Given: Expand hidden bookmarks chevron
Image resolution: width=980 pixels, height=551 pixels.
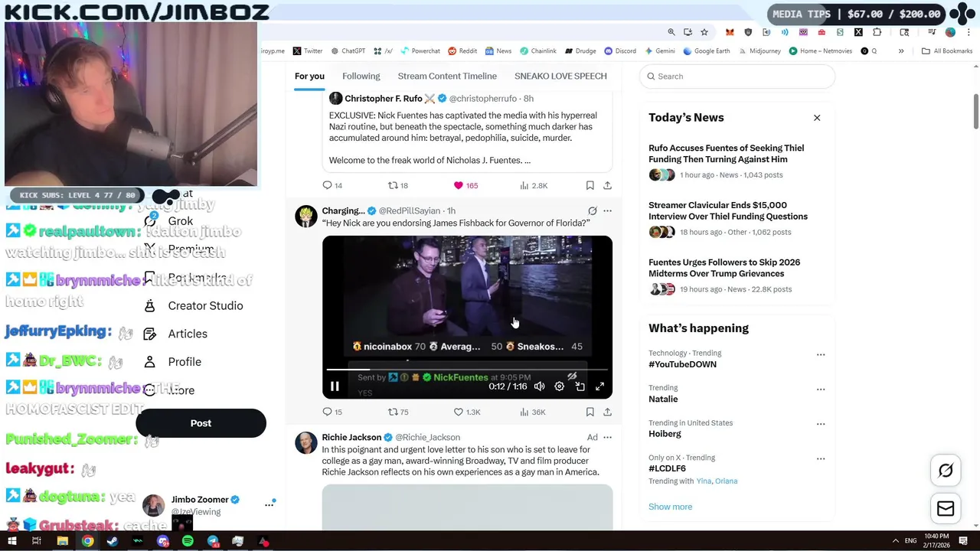Looking at the screenshot, I should click(x=901, y=51).
